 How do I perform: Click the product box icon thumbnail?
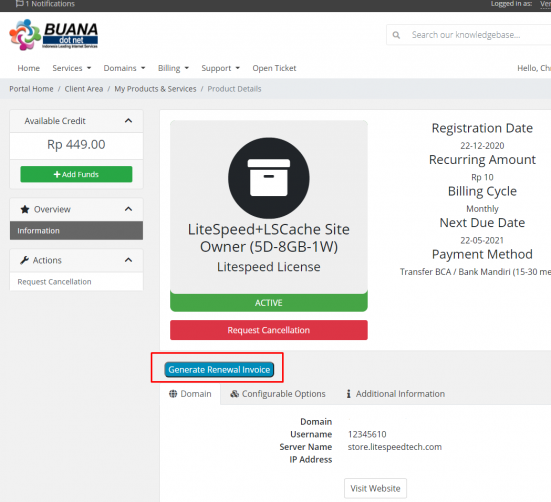click(x=268, y=178)
